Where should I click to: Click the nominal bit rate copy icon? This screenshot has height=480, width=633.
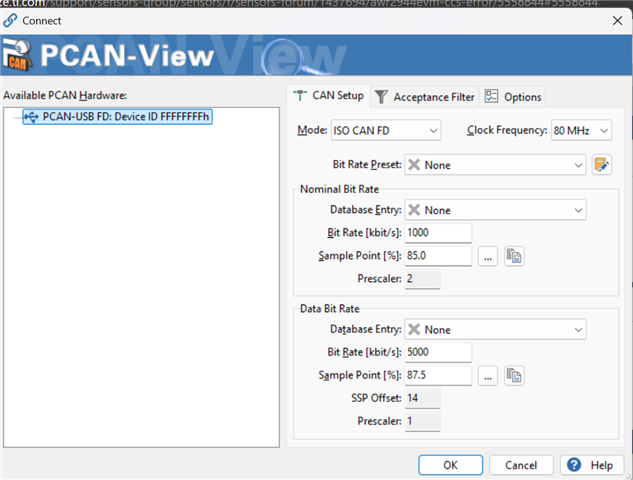[514, 256]
